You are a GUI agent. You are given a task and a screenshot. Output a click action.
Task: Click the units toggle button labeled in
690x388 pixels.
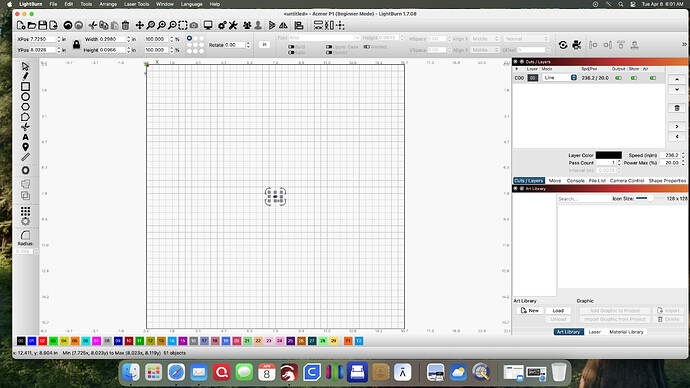264,44
